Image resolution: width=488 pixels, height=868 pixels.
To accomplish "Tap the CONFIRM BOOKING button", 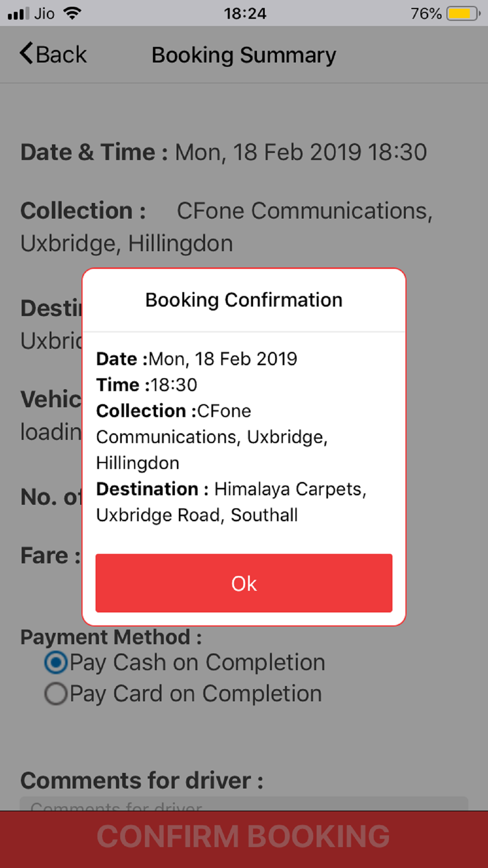I will (244, 837).
